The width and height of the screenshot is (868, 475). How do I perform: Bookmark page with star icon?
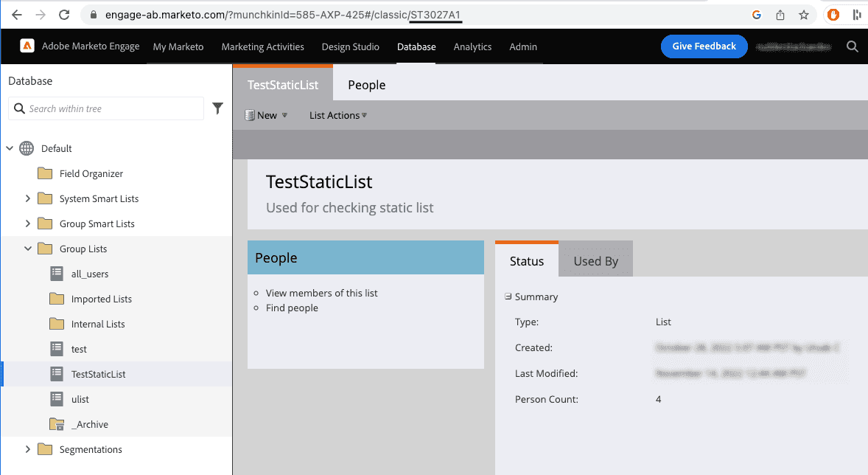(804, 15)
